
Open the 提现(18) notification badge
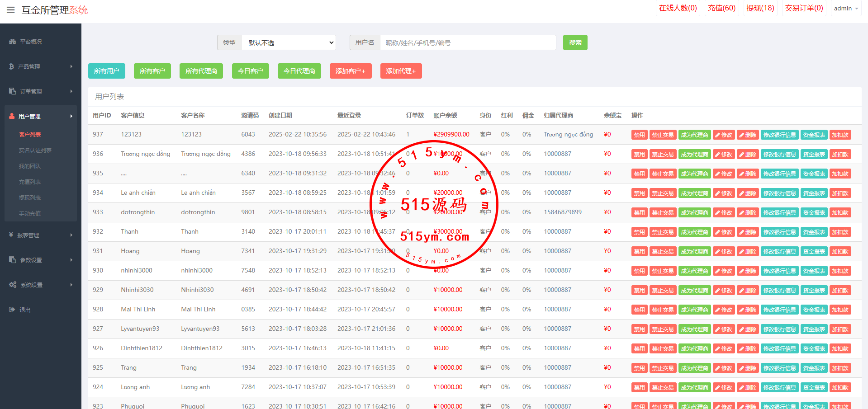(x=760, y=8)
